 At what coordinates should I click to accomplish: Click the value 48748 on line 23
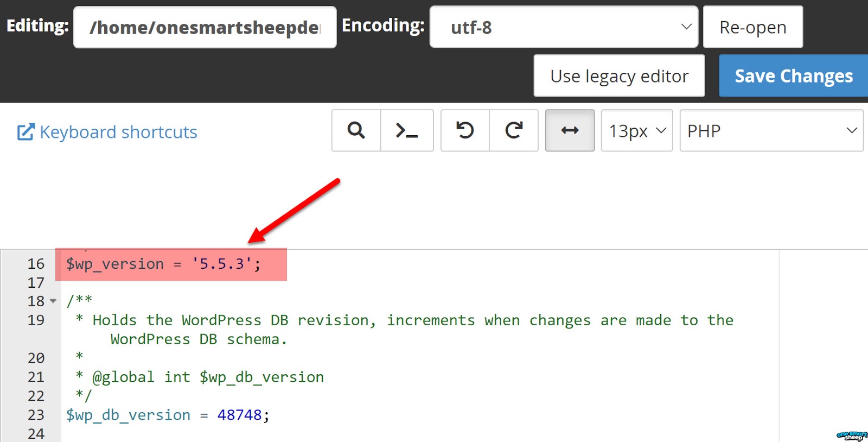(240, 415)
